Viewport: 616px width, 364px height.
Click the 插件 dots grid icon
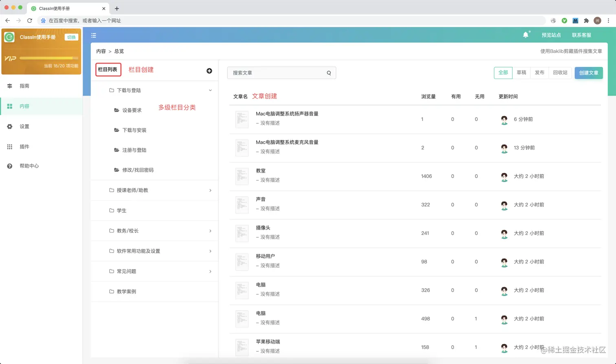pos(10,147)
